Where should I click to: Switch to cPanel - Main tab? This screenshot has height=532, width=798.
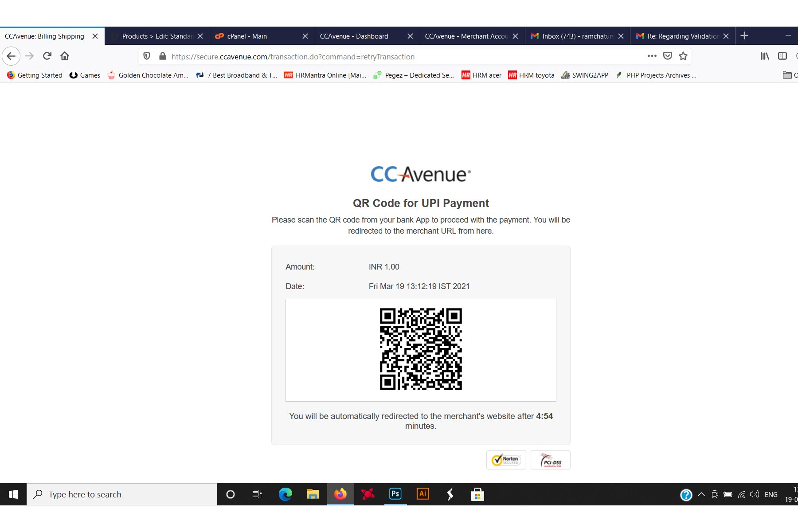coord(262,36)
